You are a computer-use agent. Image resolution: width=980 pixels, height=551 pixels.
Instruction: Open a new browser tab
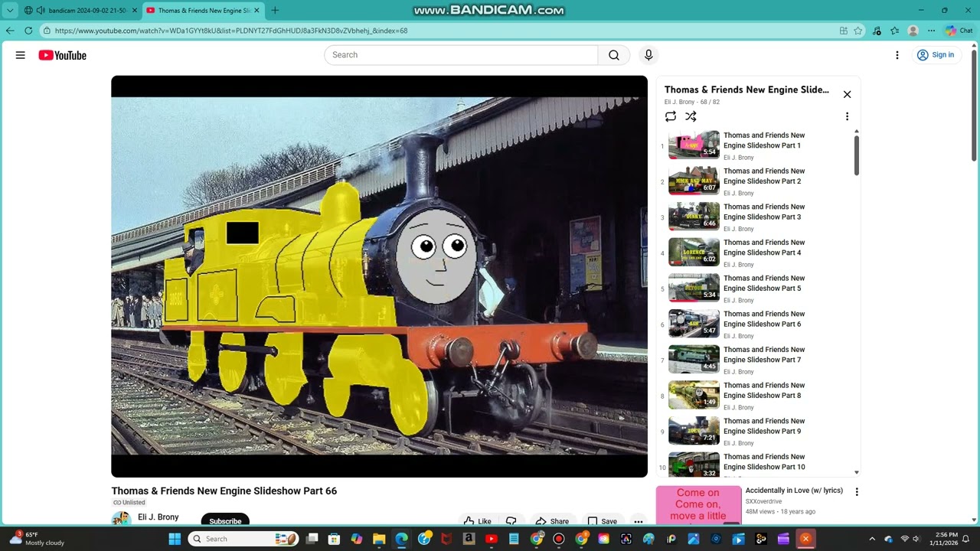(x=275, y=10)
